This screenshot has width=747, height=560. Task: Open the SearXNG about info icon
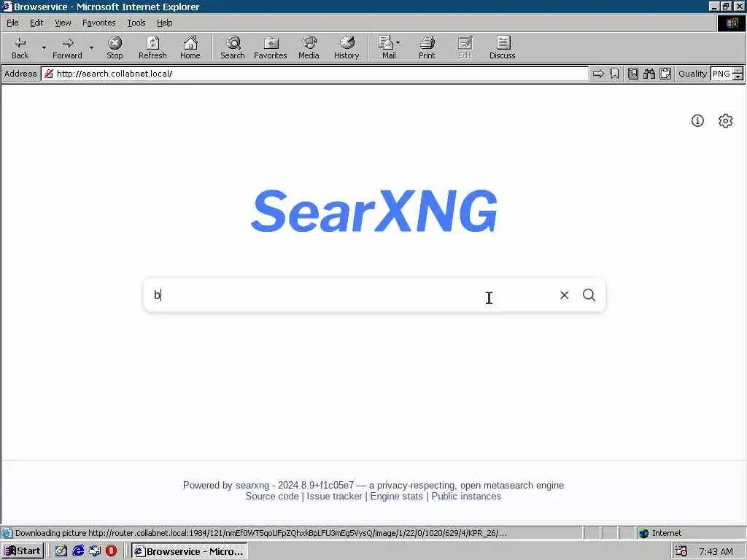[697, 121]
